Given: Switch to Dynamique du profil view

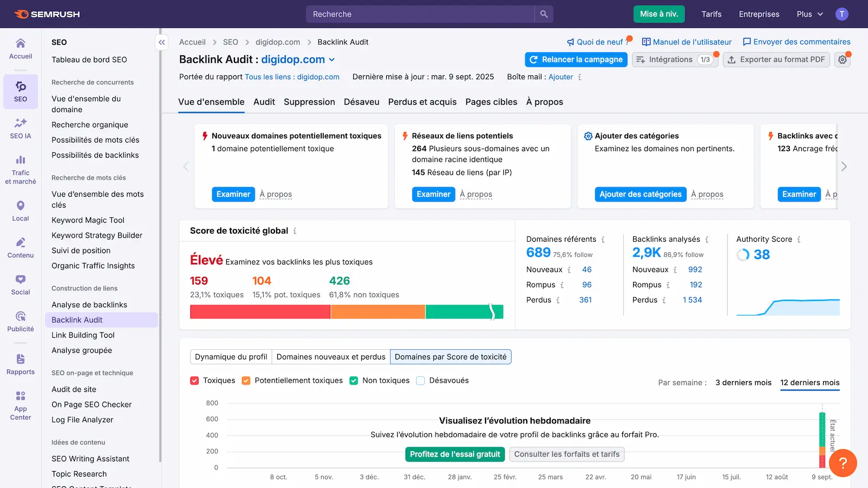Looking at the screenshot, I should click(231, 357).
